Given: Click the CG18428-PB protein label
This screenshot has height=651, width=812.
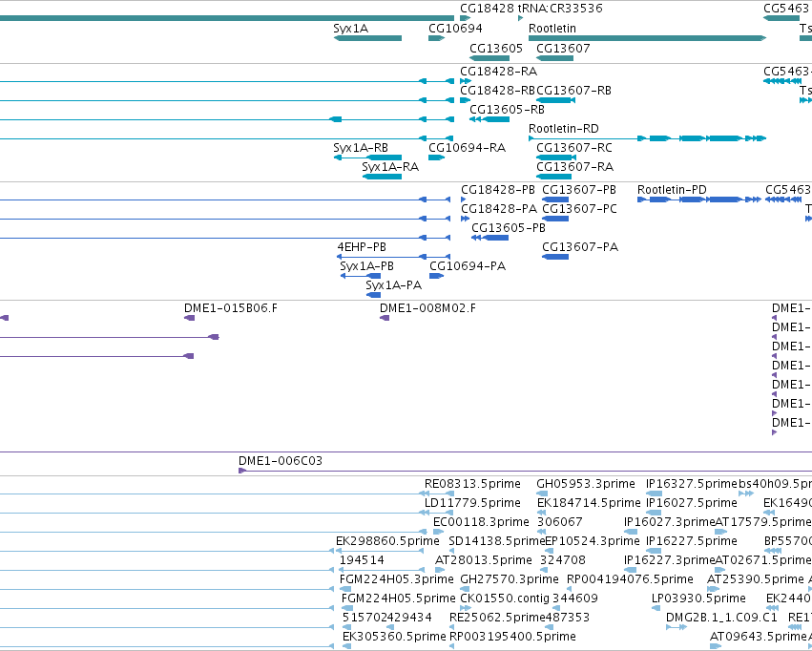Looking at the screenshot, I should pos(498,190).
